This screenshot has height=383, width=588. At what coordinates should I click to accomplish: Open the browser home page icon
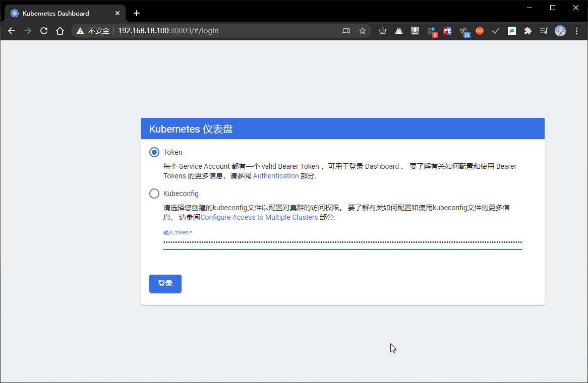coord(60,31)
